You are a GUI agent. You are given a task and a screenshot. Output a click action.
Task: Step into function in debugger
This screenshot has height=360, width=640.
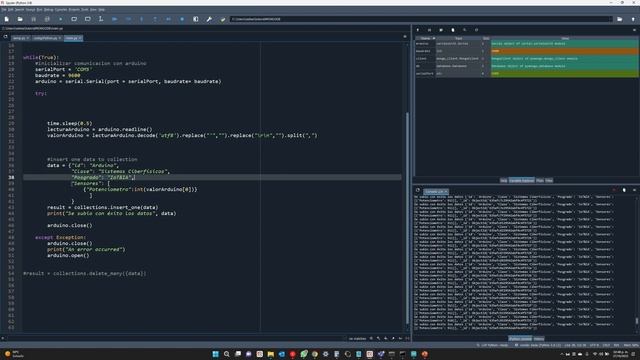[142, 19]
